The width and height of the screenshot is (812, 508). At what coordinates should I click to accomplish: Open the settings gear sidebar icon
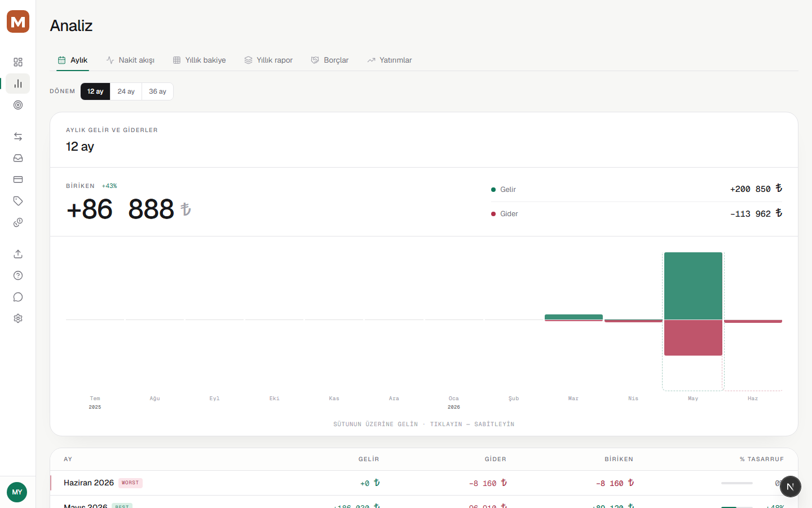pos(18,318)
